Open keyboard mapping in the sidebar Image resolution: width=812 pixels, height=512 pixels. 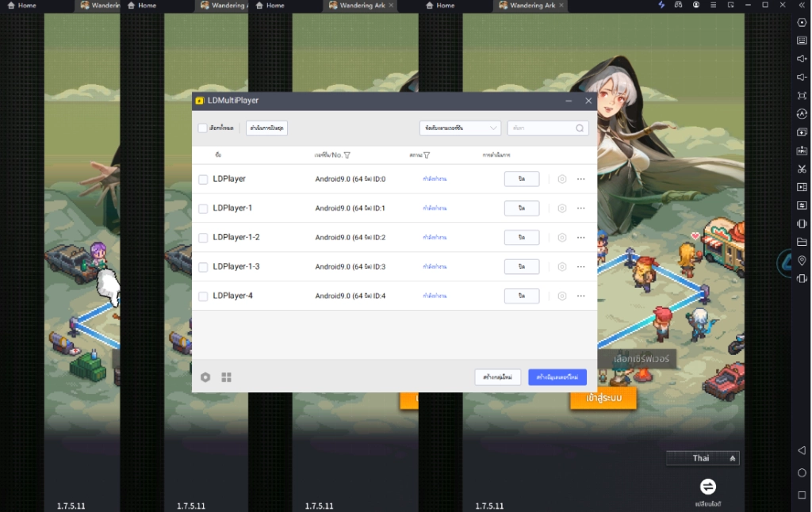pos(802,40)
